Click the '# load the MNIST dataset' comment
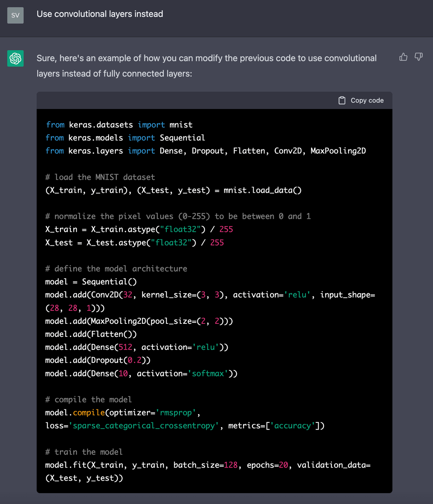 coord(100,177)
